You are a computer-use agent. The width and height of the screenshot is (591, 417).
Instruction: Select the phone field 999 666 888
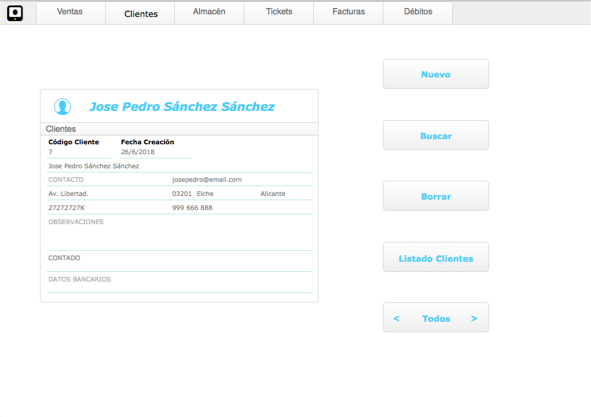[x=241, y=208]
